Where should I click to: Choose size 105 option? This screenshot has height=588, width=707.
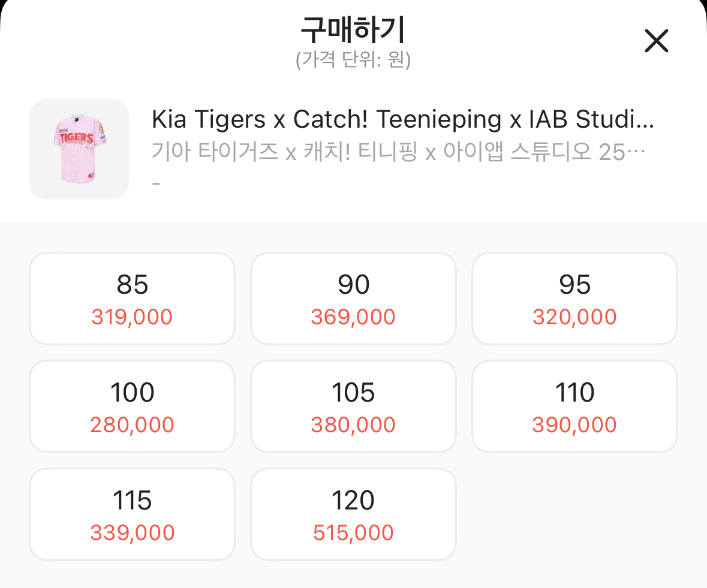click(354, 406)
